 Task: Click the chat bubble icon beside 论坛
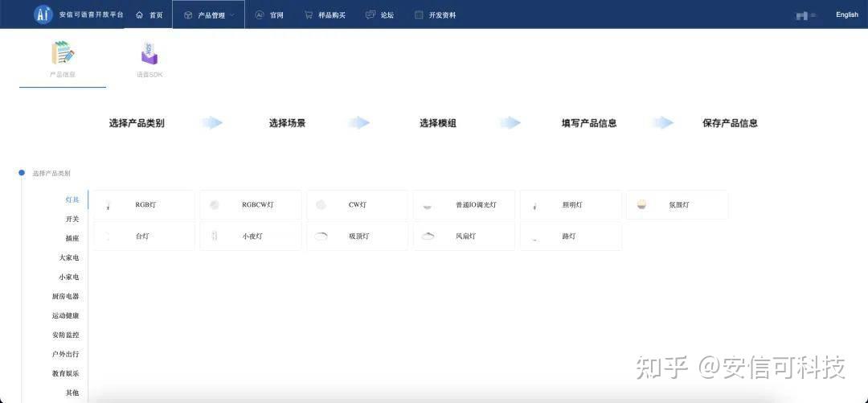371,15
